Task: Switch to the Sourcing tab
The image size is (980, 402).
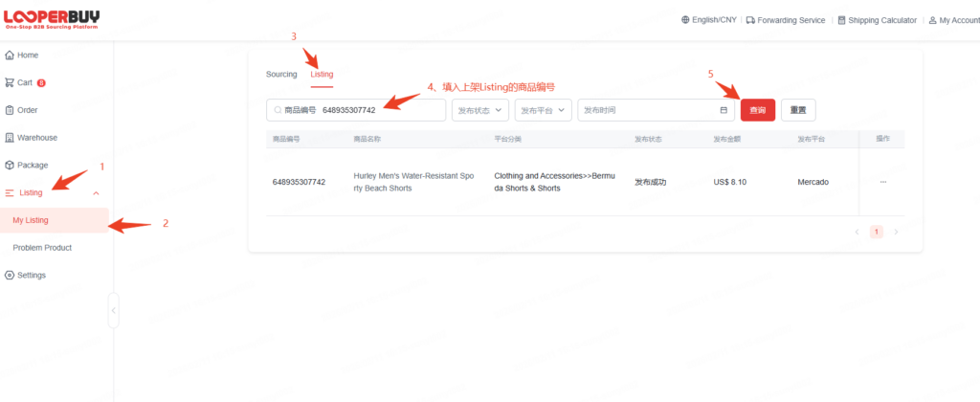Action: (x=281, y=75)
